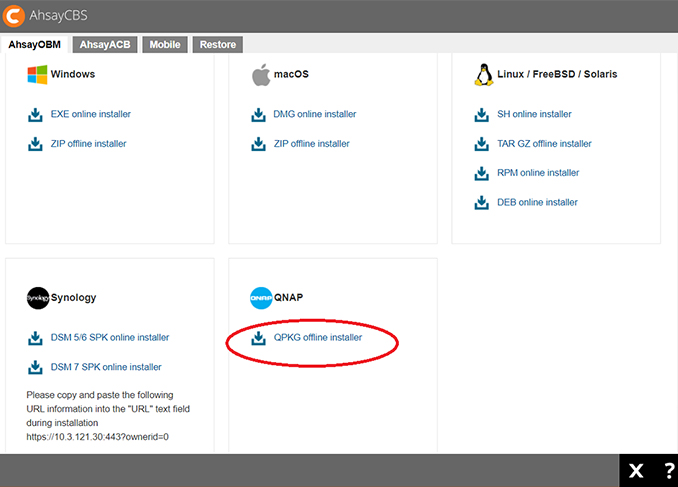Viewport: 678px width, 487px height.
Task: Click download icon beside DSM 7 SPK installer
Action: point(36,367)
